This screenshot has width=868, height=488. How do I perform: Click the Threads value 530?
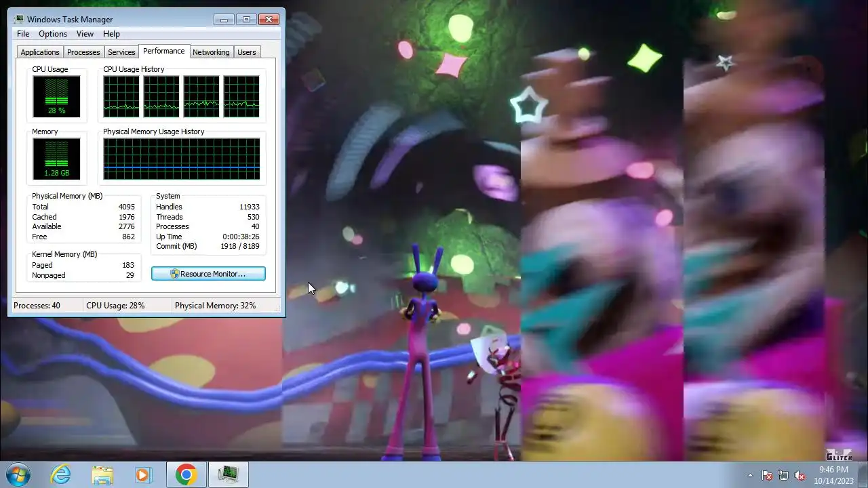coord(253,217)
